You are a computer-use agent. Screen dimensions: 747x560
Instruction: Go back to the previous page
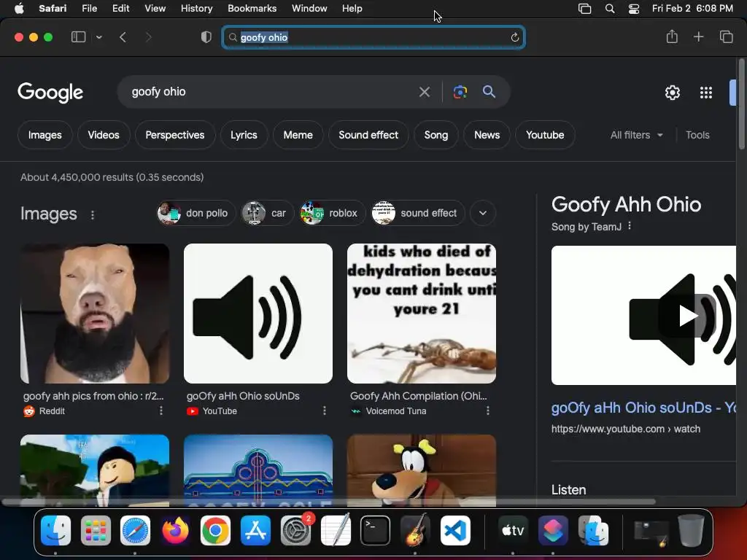[123, 37]
